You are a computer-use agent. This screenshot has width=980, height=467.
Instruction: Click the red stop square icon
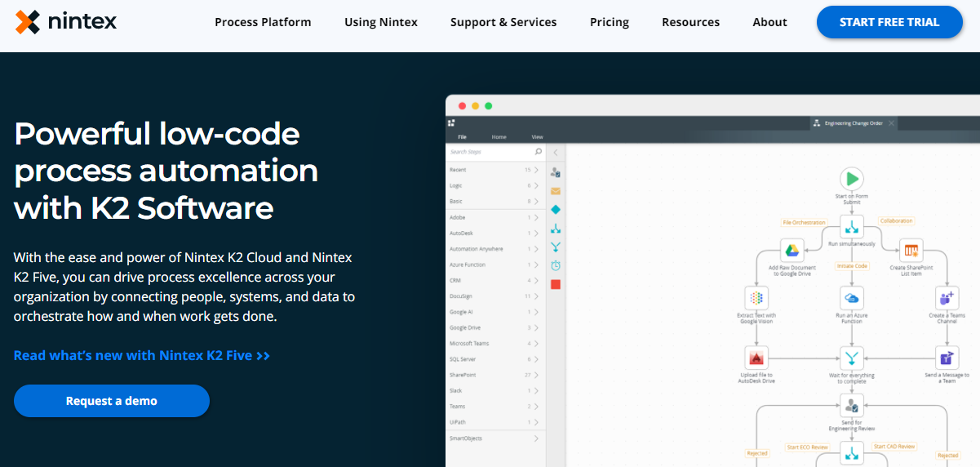[556, 284]
